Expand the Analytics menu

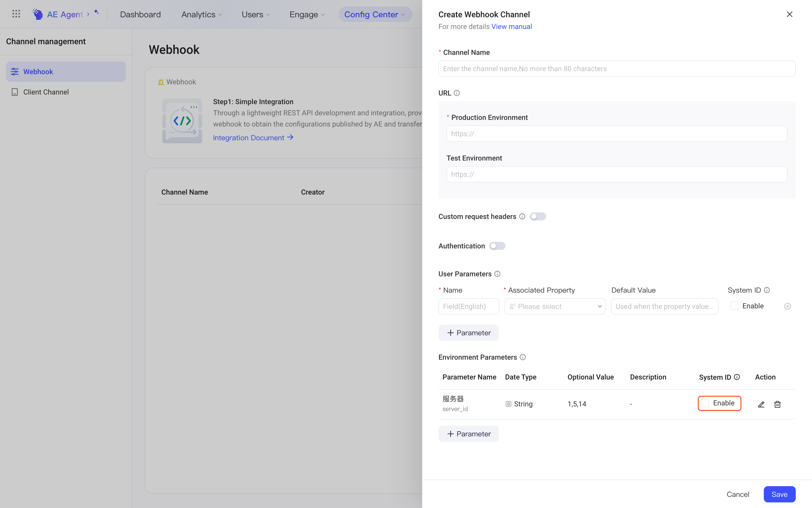(202, 14)
